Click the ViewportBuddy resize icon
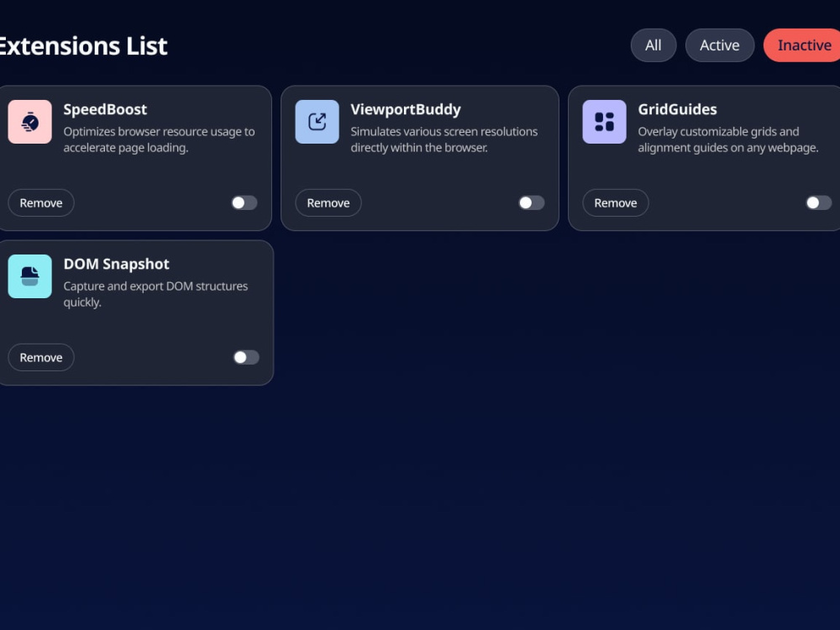The height and width of the screenshot is (630, 840). [x=318, y=122]
